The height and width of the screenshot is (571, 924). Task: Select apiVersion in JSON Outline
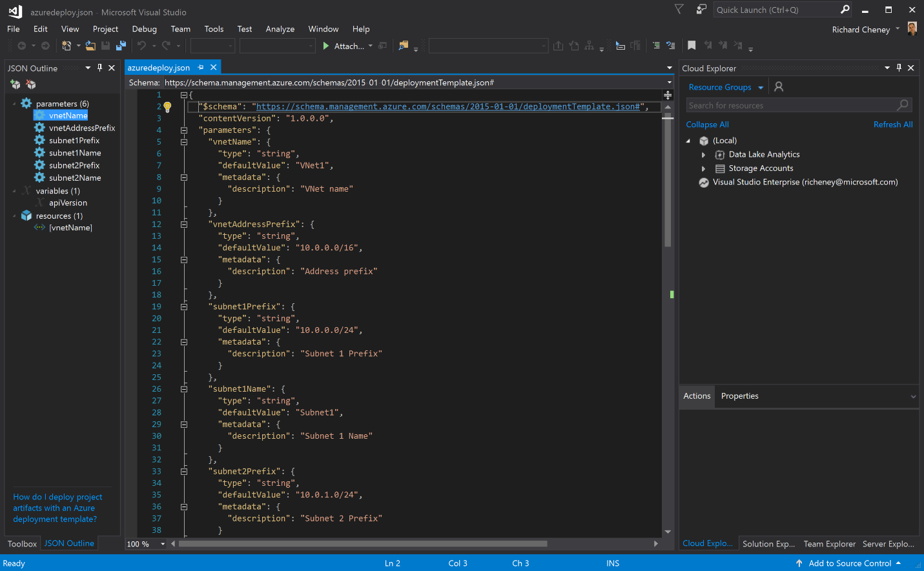[68, 203]
